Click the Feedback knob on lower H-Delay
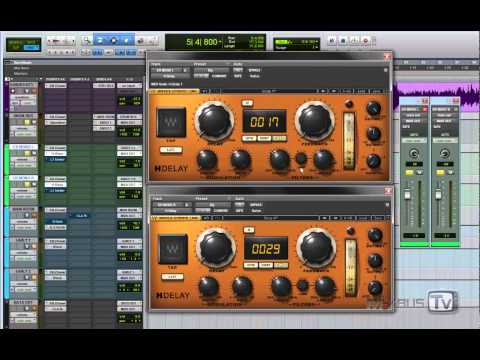The image size is (480, 360). tap(316, 248)
